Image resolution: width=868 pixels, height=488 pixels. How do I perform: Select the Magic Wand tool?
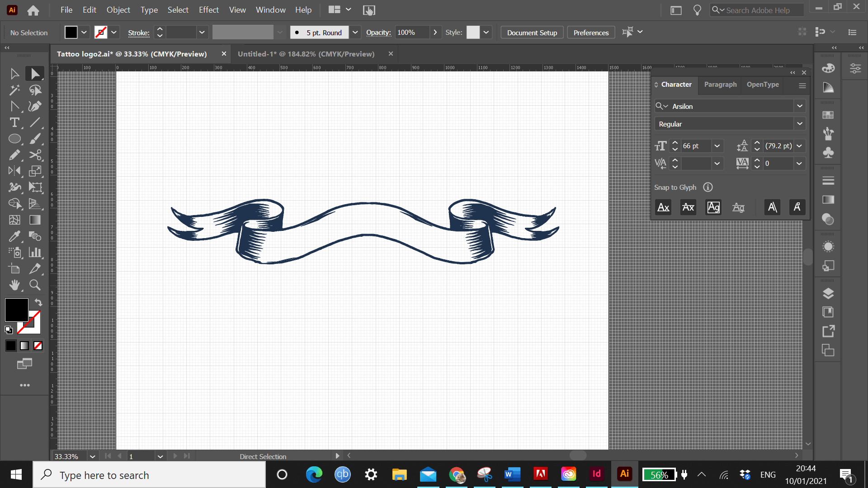pyautogui.click(x=14, y=90)
